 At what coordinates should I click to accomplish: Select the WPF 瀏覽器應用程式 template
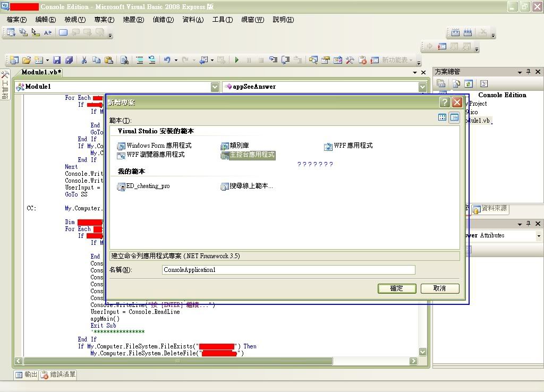[151, 155]
